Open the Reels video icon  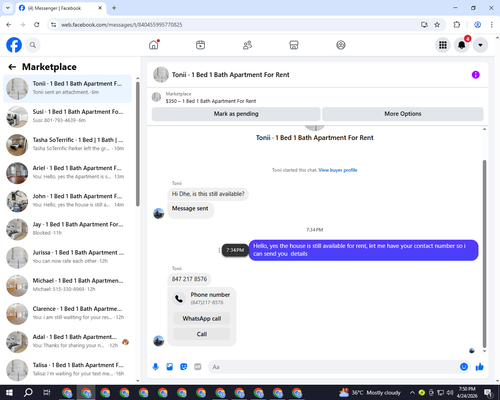click(x=200, y=45)
